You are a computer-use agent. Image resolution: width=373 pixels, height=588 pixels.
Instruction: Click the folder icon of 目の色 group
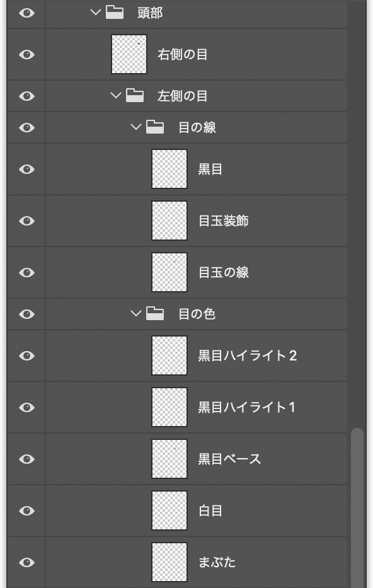click(x=155, y=313)
